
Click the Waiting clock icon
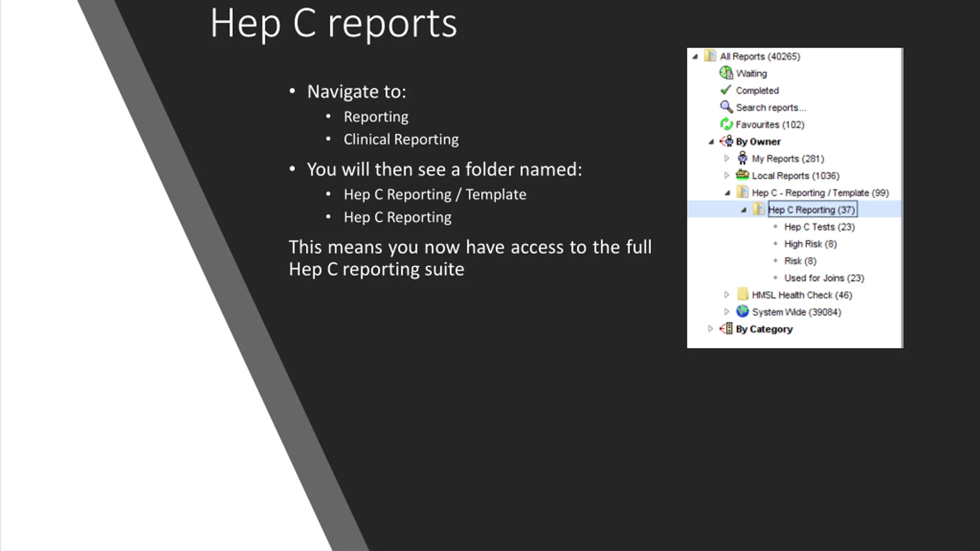[726, 73]
